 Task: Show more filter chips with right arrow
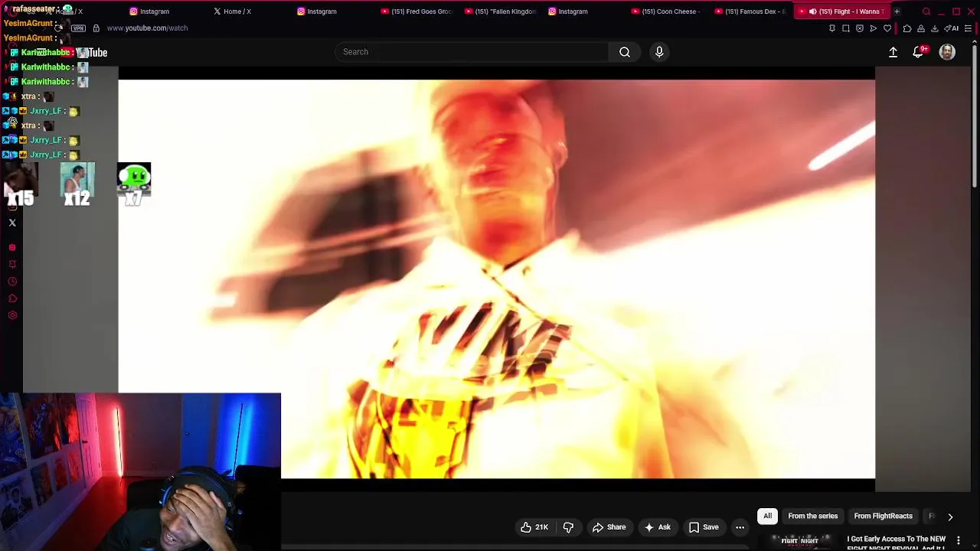tap(950, 517)
